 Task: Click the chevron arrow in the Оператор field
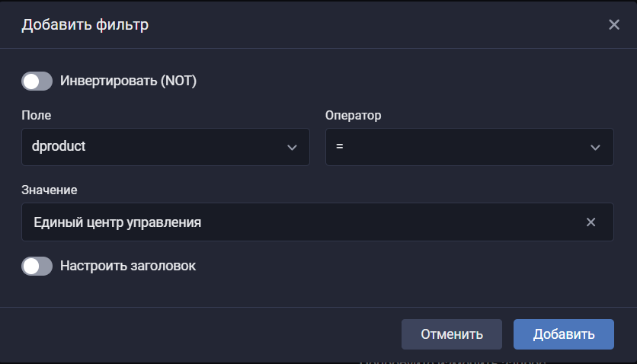[596, 148]
